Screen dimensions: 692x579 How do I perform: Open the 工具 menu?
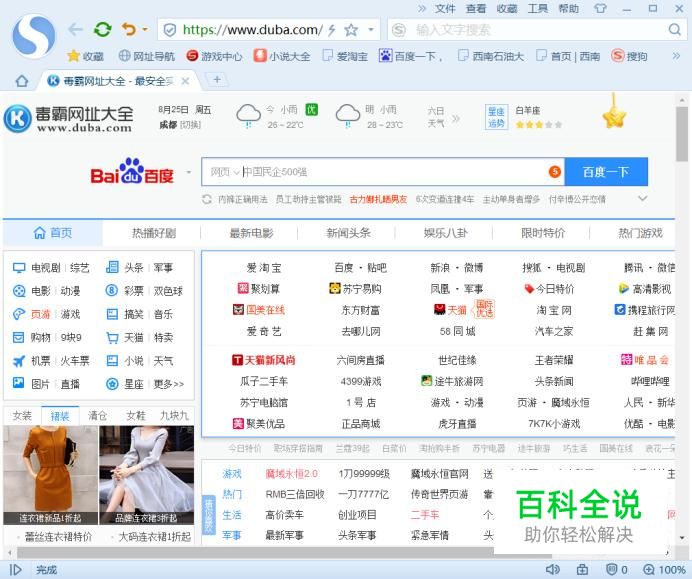click(538, 8)
